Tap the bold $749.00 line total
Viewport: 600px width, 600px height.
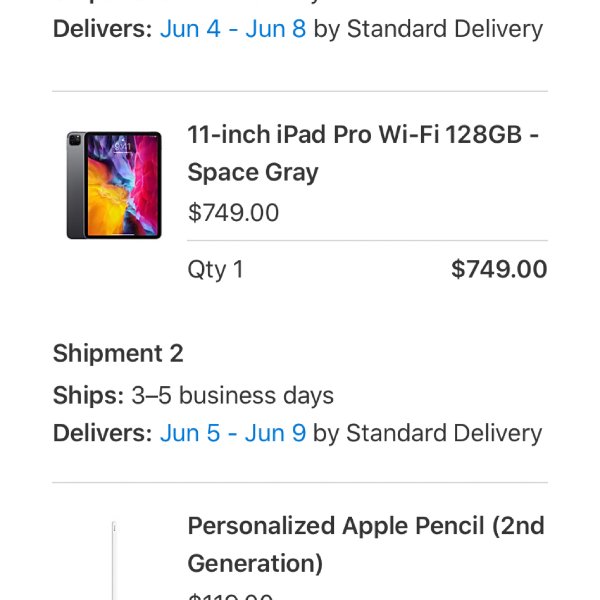tap(499, 269)
